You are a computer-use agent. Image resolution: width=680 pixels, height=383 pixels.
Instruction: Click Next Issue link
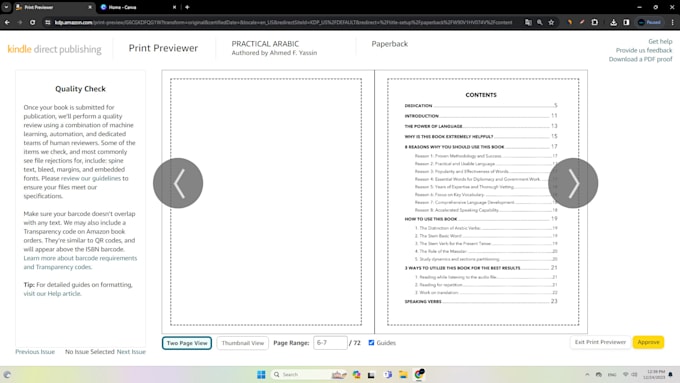coord(131,352)
